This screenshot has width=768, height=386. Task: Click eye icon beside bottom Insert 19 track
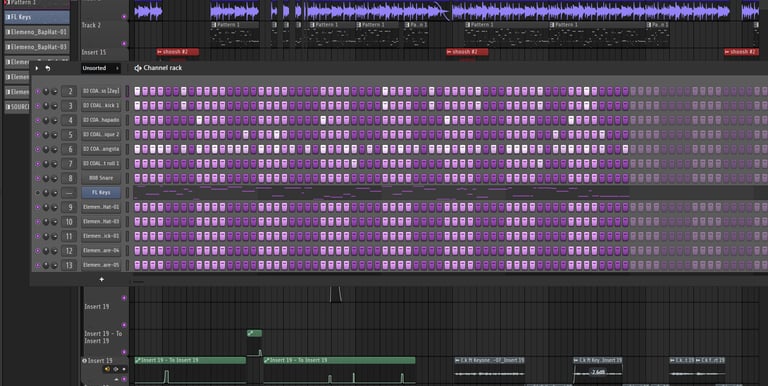point(84,361)
